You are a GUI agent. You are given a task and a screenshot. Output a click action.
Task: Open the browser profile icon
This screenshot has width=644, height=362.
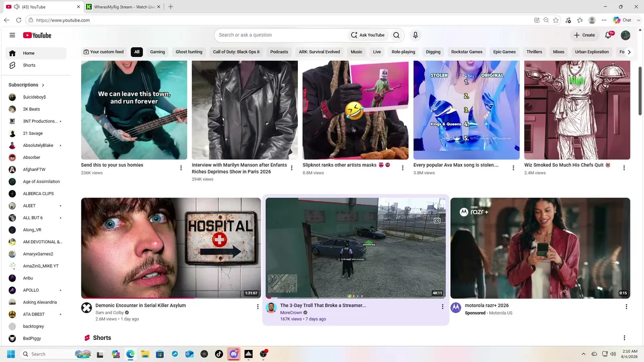coord(592,20)
